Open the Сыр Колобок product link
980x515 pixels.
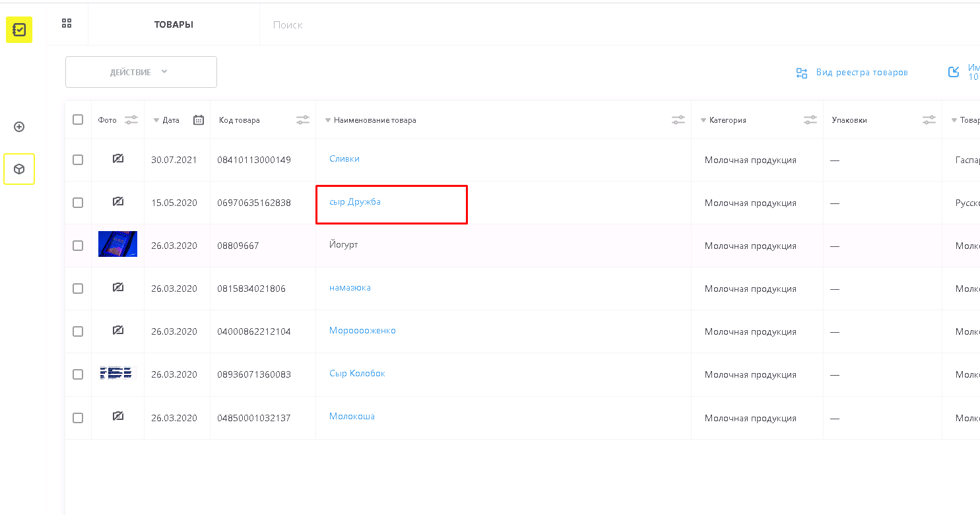click(x=357, y=373)
